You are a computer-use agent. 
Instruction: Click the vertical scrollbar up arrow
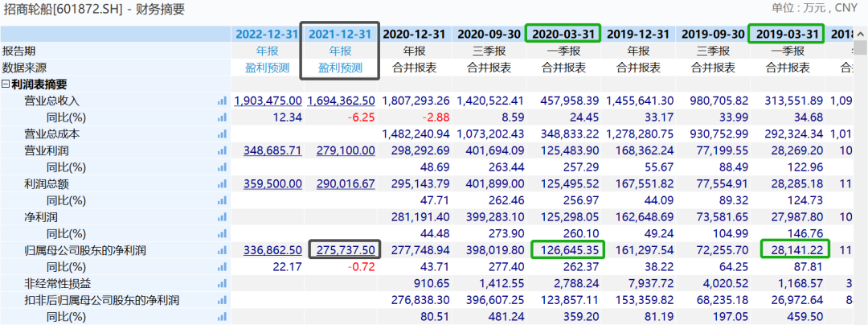(x=861, y=35)
